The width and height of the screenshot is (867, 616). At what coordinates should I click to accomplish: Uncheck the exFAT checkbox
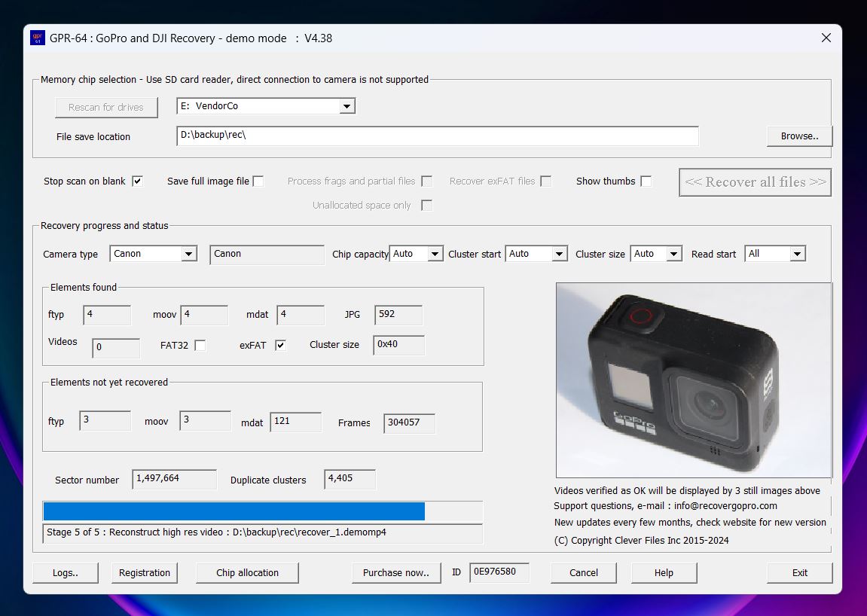(x=281, y=345)
